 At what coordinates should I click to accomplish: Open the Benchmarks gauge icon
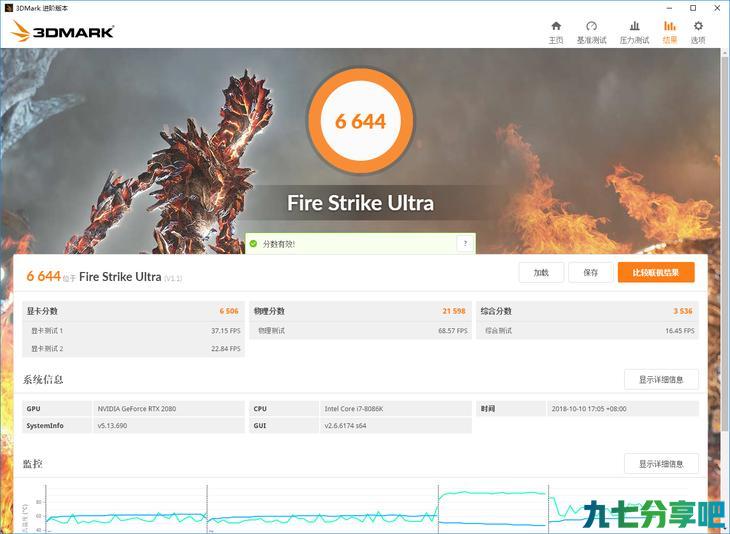[x=591, y=26]
